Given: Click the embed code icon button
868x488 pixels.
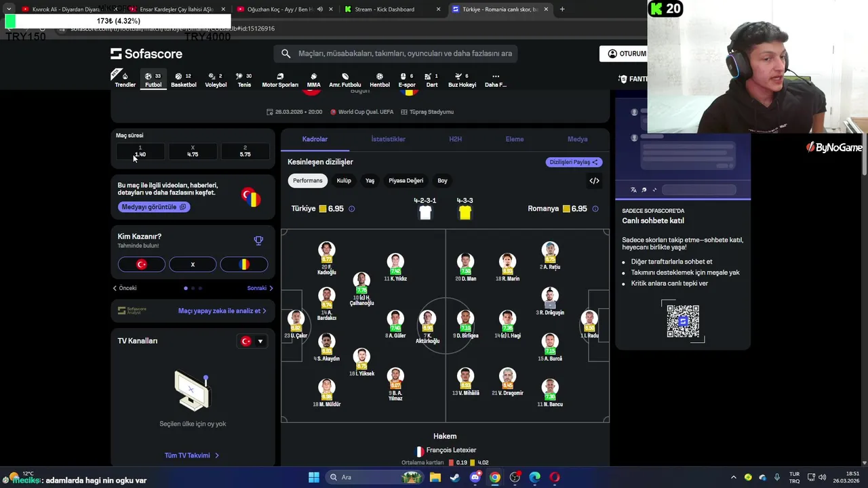Looking at the screenshot, I should coord(594,180).
